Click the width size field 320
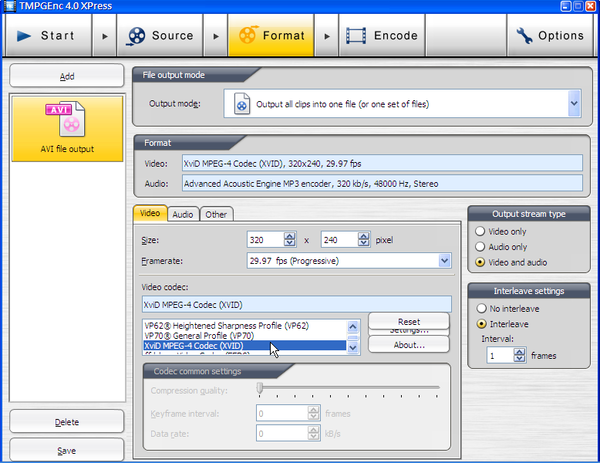This screenshot has height=463, width=600. 266,240
